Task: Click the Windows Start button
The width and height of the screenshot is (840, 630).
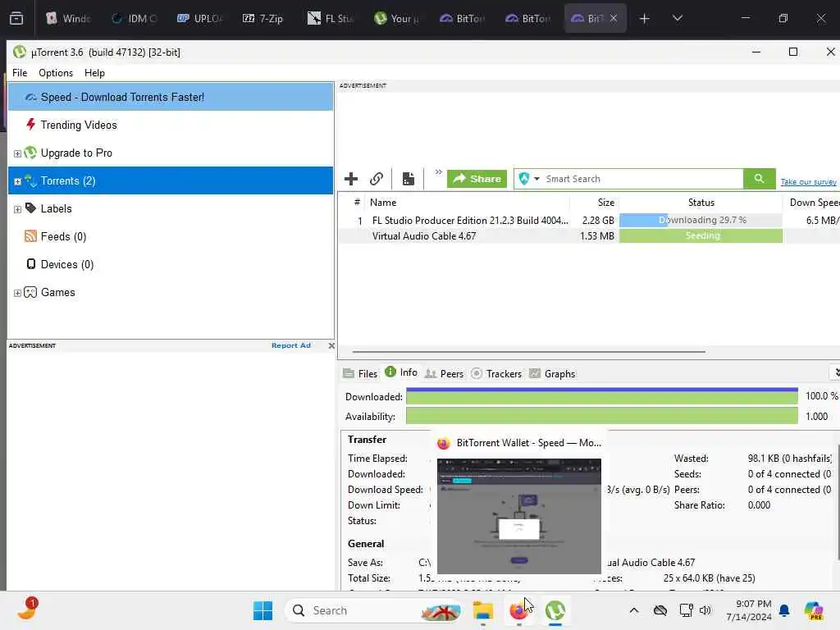Action: (262, 610)
